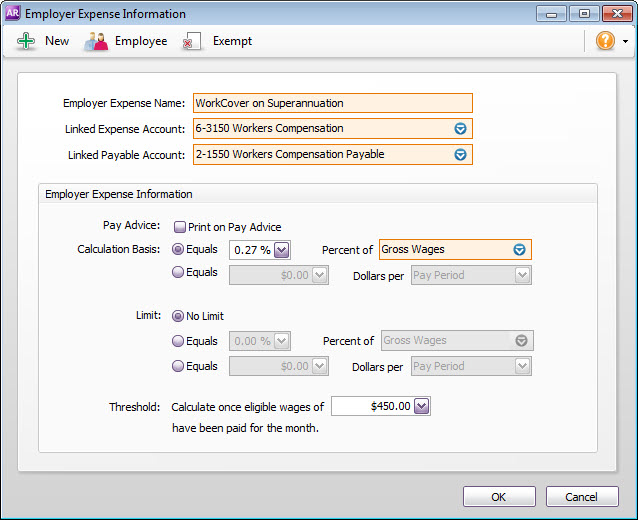Expand the 0.27 % calculator dropdown
The width and height of the screenshot is (638, 520).
[281, 250]
